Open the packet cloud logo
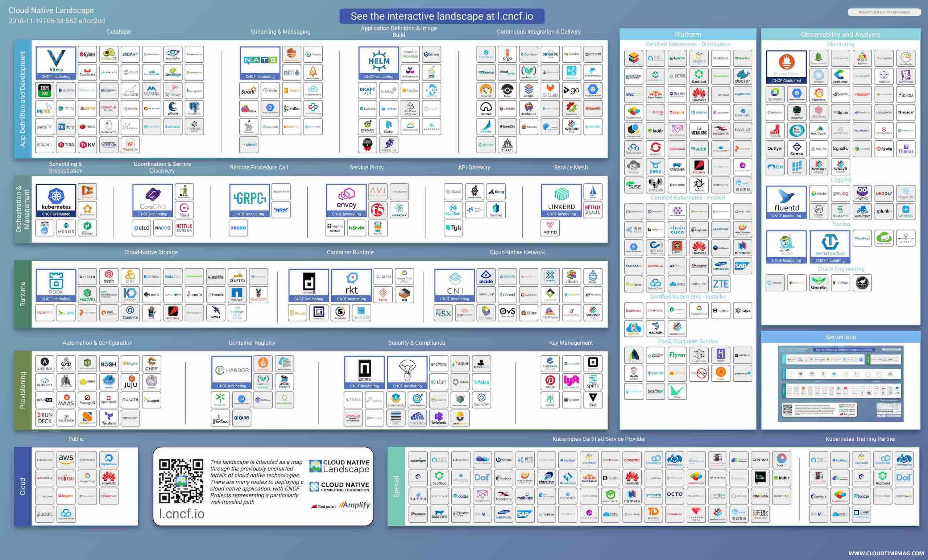The height and width of the screenshot is (560, 928). click(45, 514)
